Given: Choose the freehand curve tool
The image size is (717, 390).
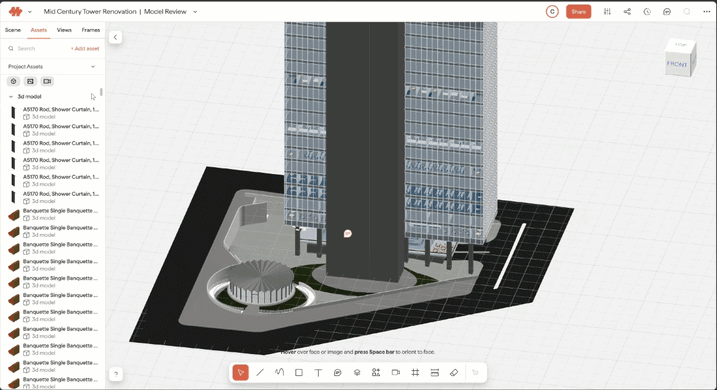Looking at the screenshot, I should 279,373.
